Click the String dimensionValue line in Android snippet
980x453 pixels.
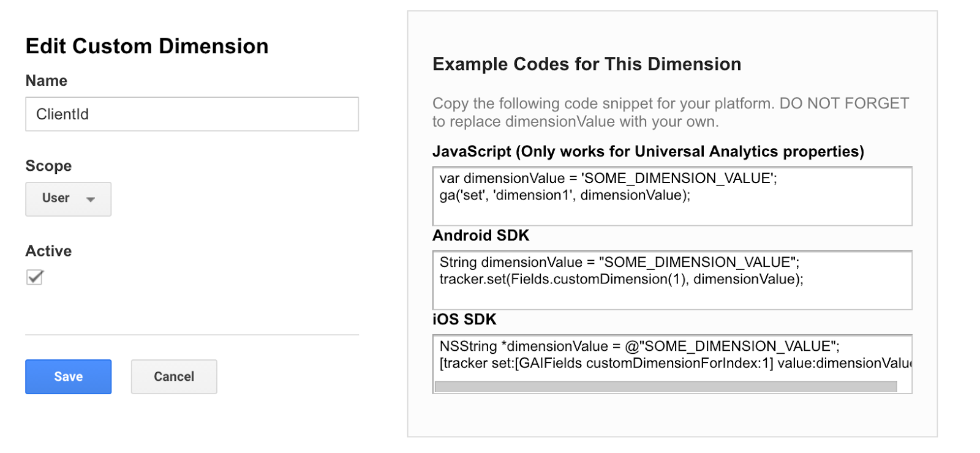click(619, 262)
